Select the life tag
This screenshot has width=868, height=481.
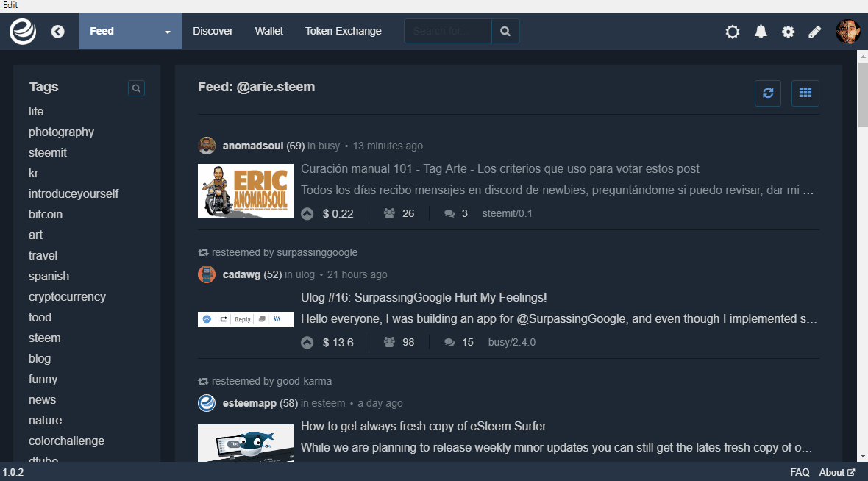[36, 111]
